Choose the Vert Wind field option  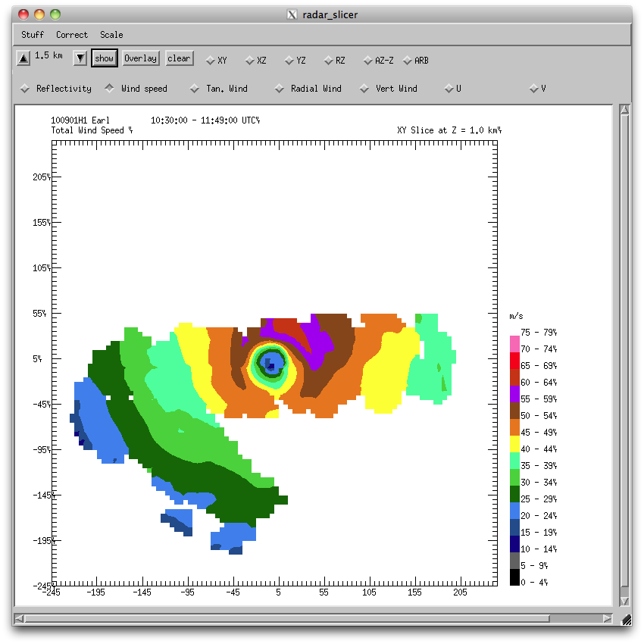tap(389, 89)
